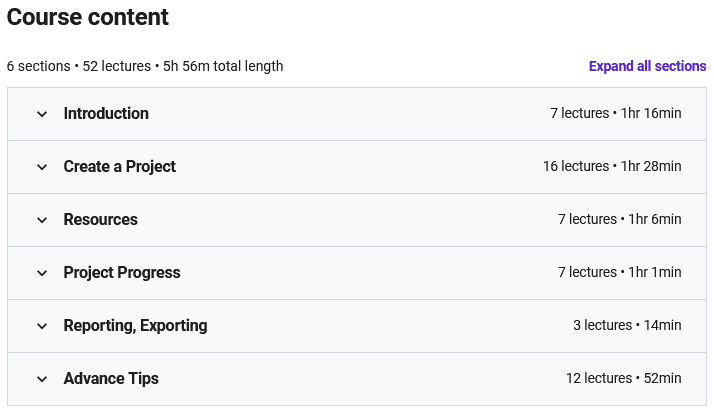Click the chevron beside Introduction

coord(42,114)
